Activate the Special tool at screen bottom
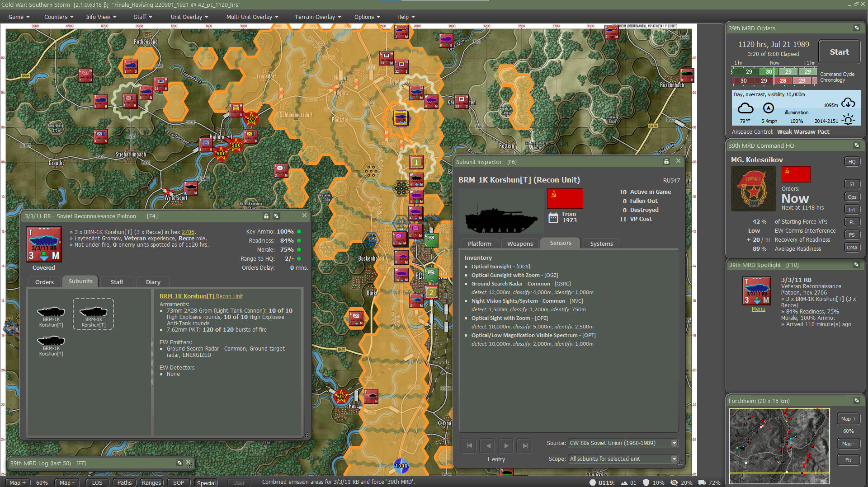 coord(206,482)
